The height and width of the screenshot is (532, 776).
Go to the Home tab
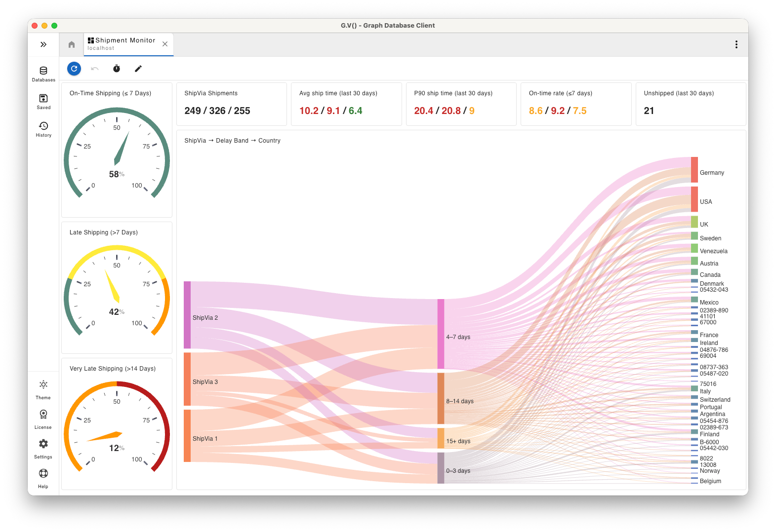[x=72, y=44]
